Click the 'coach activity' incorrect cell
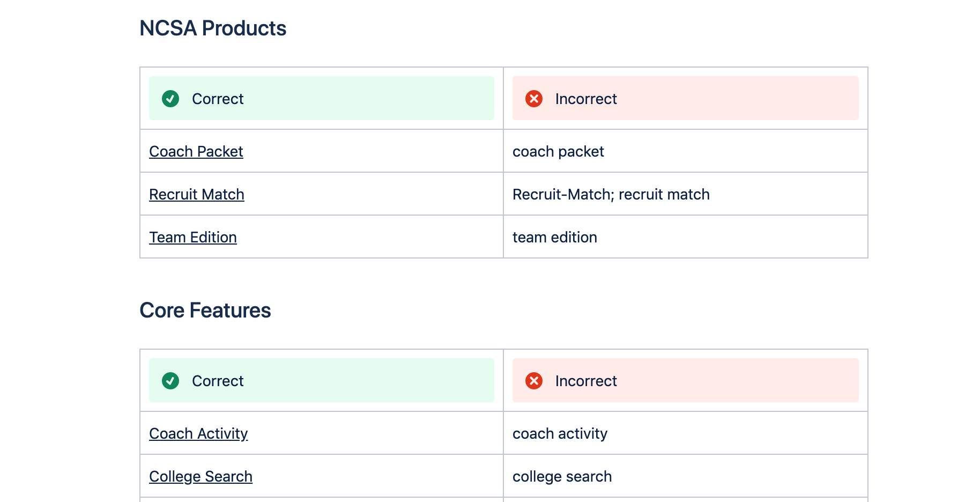 tap(685, 433)
